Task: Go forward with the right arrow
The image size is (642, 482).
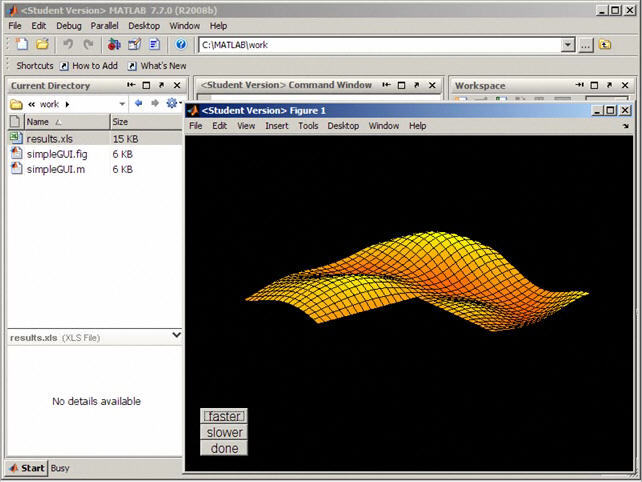Action: (155, 103)
